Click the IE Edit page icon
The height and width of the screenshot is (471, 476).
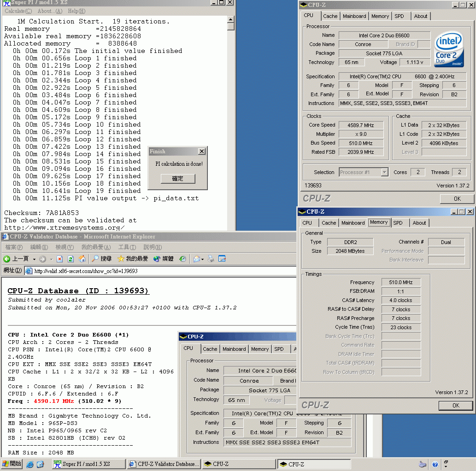click(222, 259)
